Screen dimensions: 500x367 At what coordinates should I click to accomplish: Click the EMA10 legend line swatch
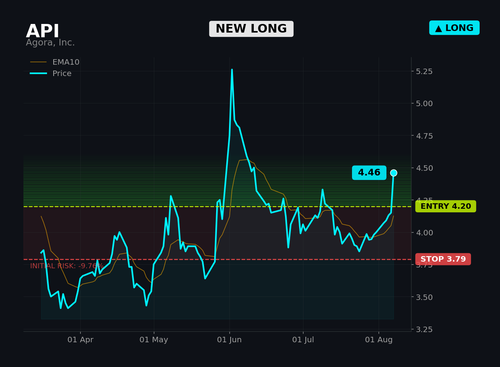click(x=38, y=62)
